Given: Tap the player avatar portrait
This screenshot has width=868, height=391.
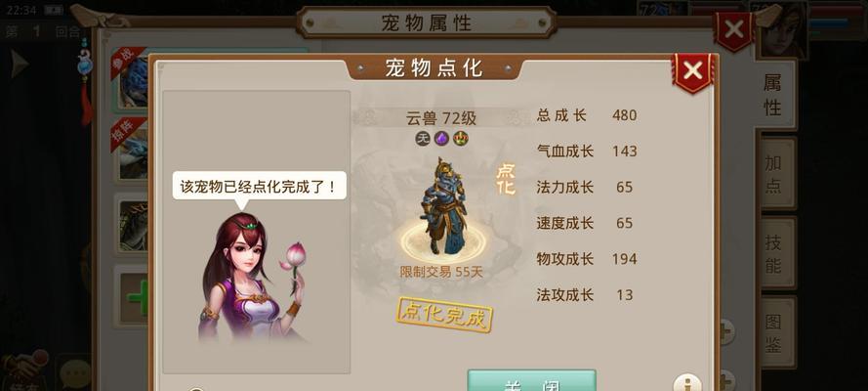Looking at the screenshot, I should pos(783,30).
